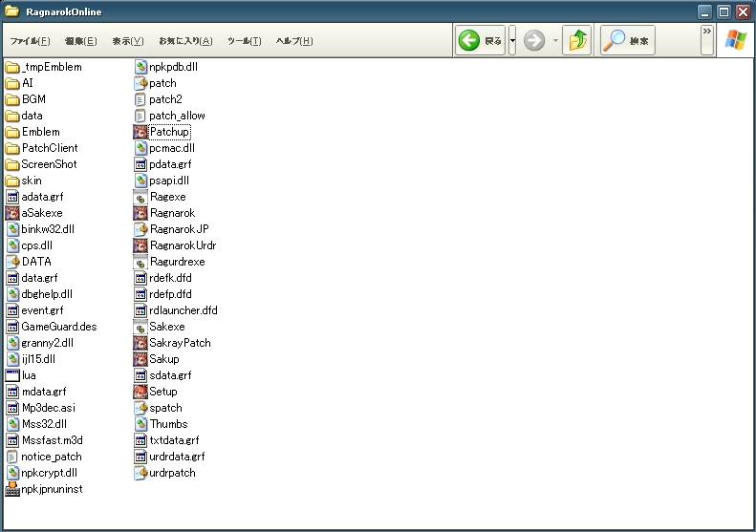Image resolution: width=756 pixels, height=532 pixels.
Task: Open the Forward history dropdown arrow
Action: click(x=555, y=40)
